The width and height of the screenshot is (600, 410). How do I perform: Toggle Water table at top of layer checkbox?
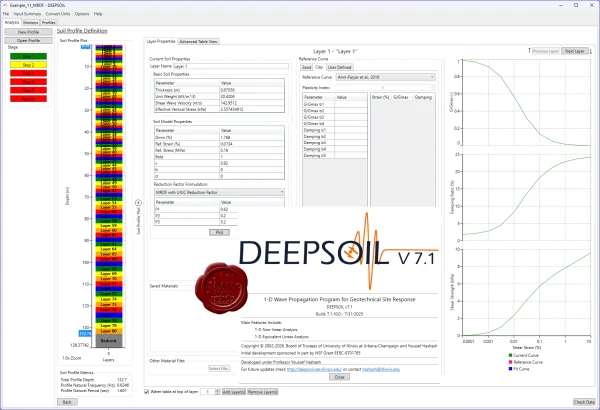(x=147, y=392)
